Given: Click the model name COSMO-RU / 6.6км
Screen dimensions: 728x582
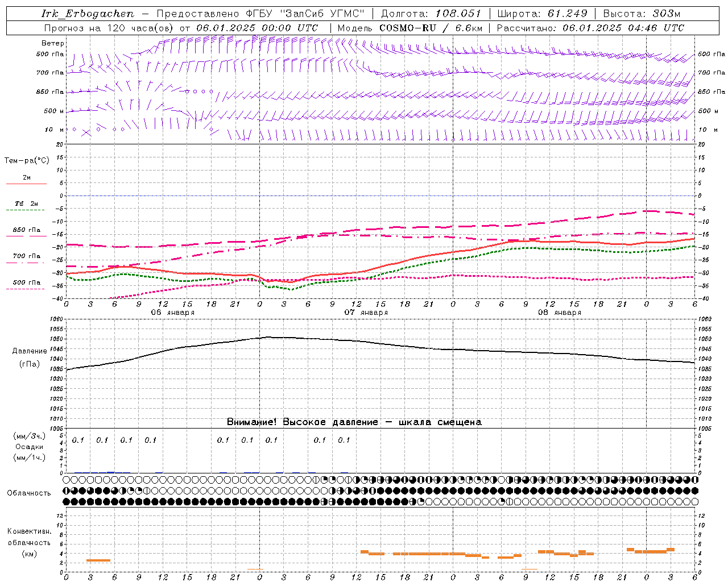Looking at the screenshot, I should point(431,28).
